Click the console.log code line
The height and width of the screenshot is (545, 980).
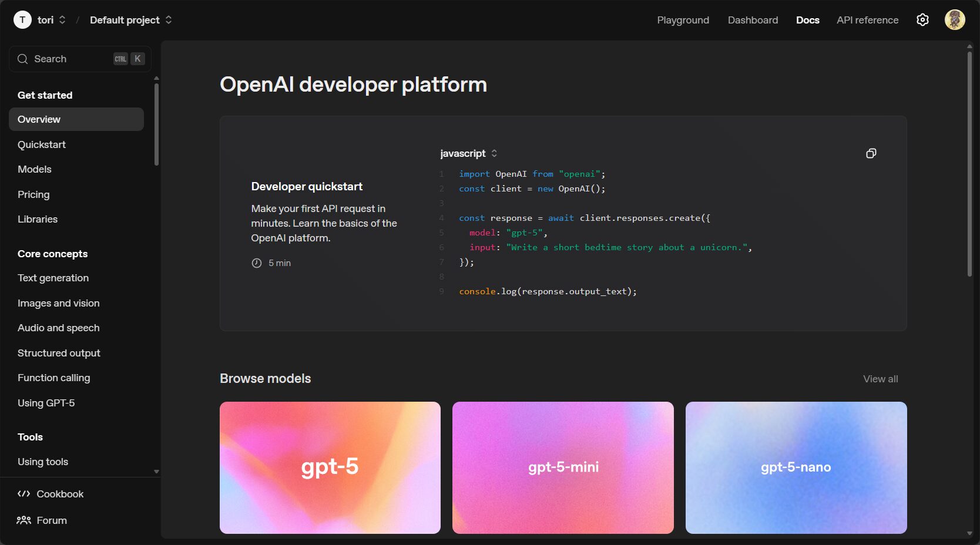coord(548,291)
